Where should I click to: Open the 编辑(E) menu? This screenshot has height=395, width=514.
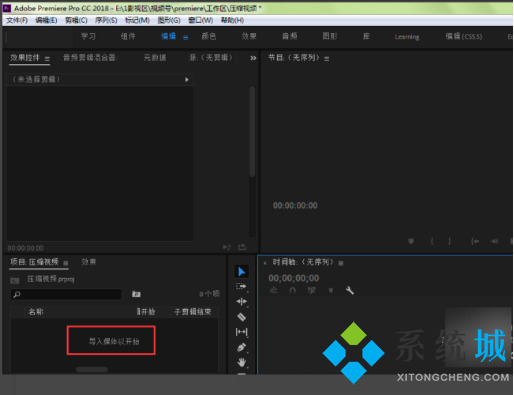pyautogui.click(x=46, y=20)
